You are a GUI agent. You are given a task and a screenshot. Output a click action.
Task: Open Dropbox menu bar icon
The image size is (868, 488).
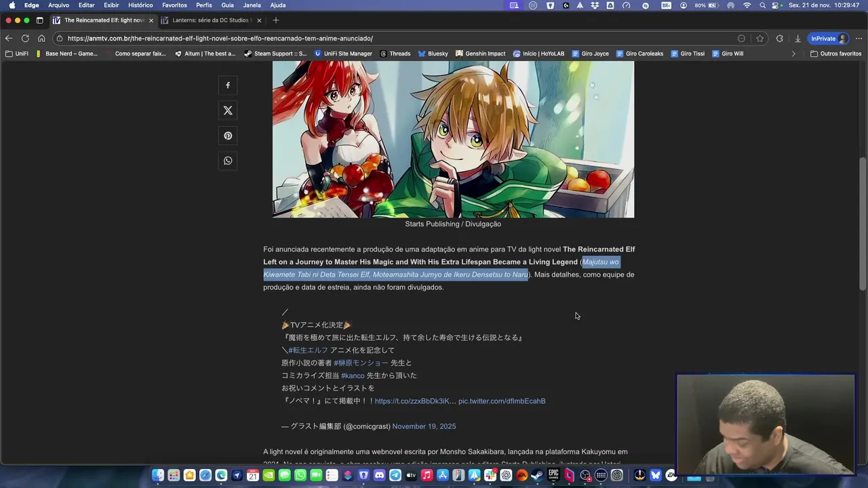click(595, 5)
